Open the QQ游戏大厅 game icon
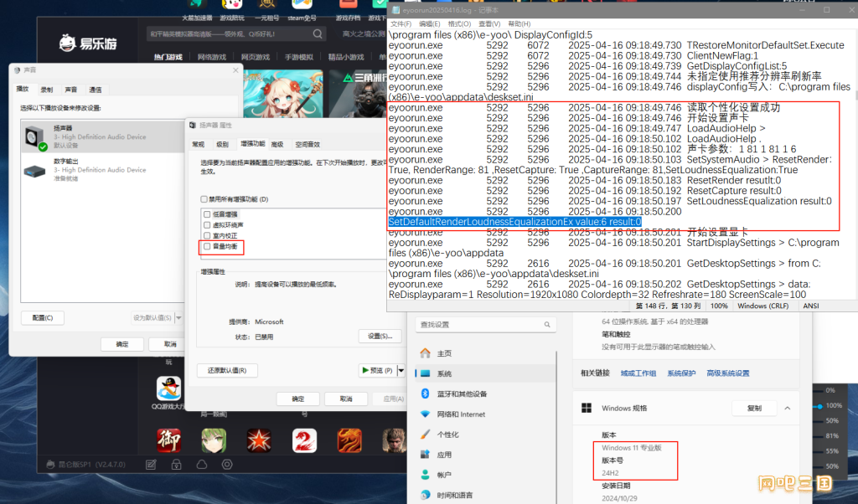858x504 pixels. [x=168, y=388]
